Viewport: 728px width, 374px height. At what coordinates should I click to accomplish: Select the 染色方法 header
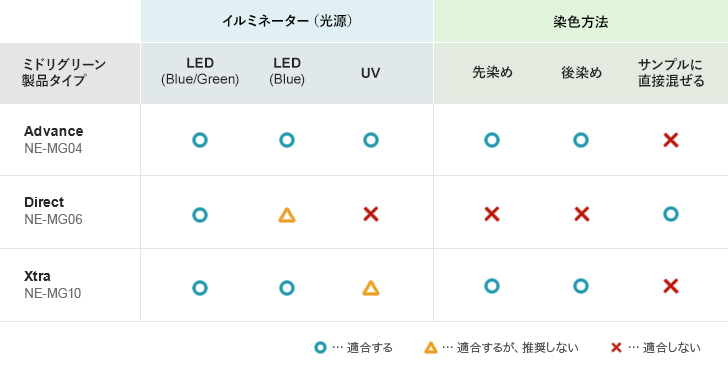pyautogui.click(x=581, y=21)
